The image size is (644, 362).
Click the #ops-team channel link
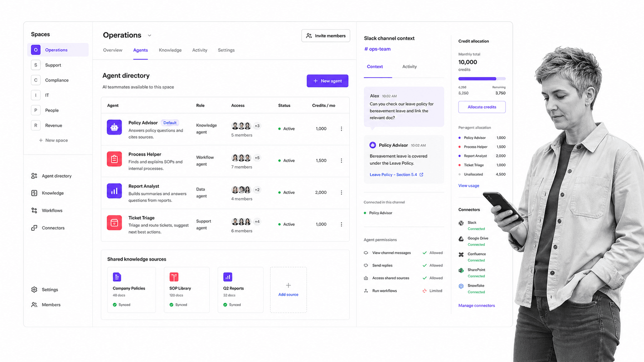377,49
